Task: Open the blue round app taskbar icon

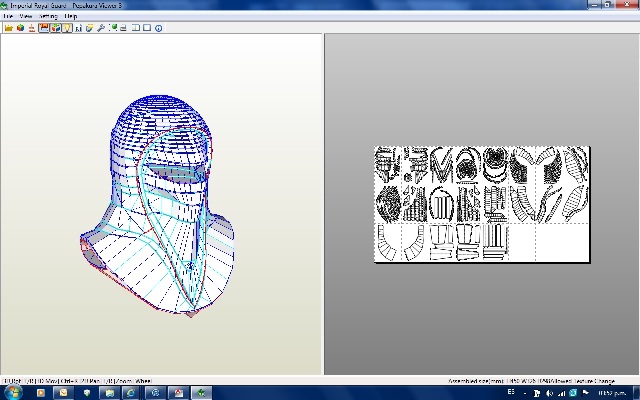Action: click(156, 393)
